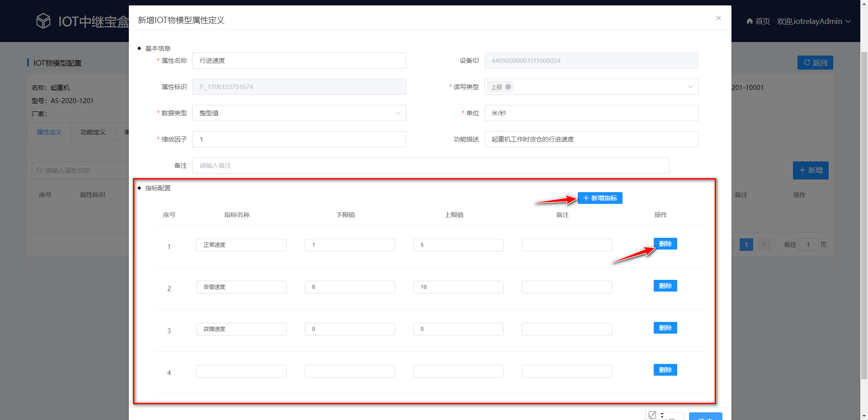The width and height of the screenshot is (868, 420).
Task: Delete the 正常速度 indicator row
Action: (x=665, y=244)
